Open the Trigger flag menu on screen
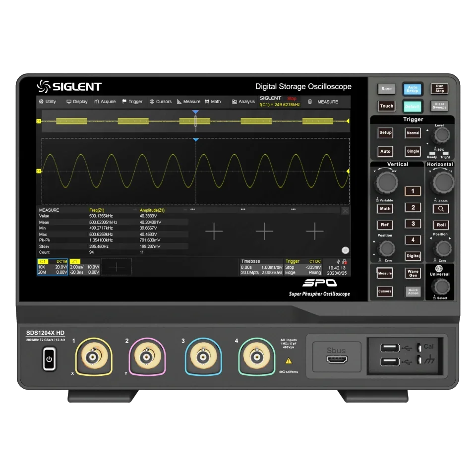This screenshot has height=476, width=476. (x=132, y=102)
